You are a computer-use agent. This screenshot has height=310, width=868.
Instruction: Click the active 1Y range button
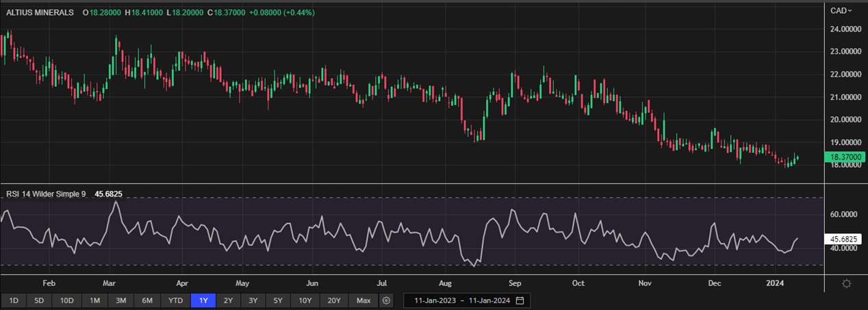pos(204,300)
